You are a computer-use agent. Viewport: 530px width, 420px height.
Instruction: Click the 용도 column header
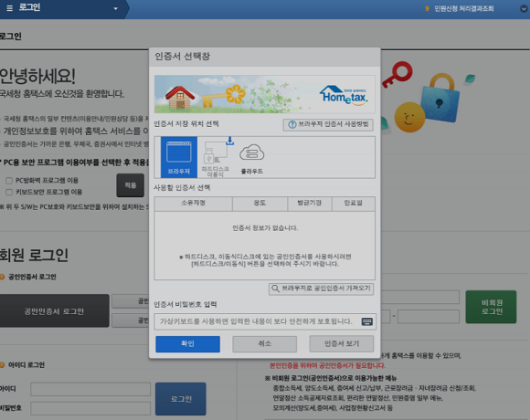[x=260, y=204]
